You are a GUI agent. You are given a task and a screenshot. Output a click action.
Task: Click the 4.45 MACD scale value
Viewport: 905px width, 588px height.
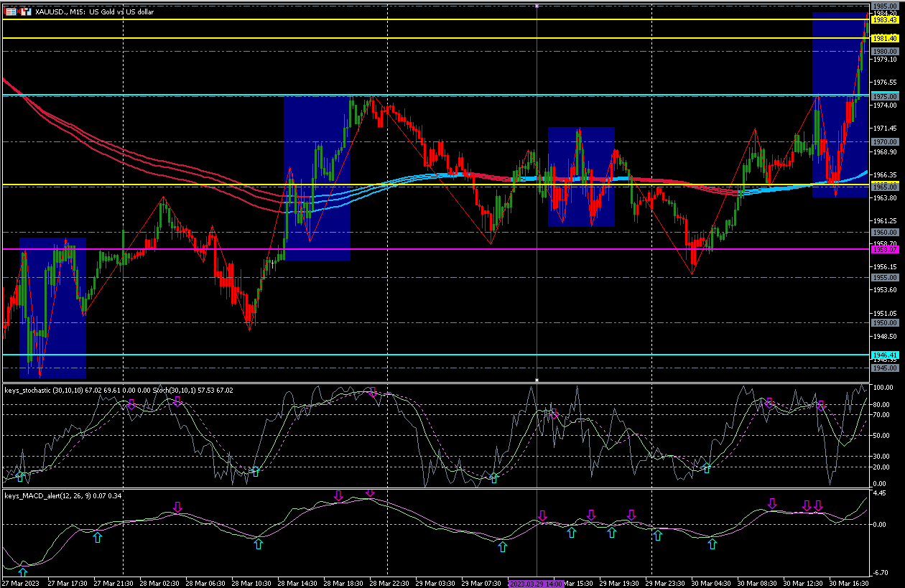(x=879, y=493)
